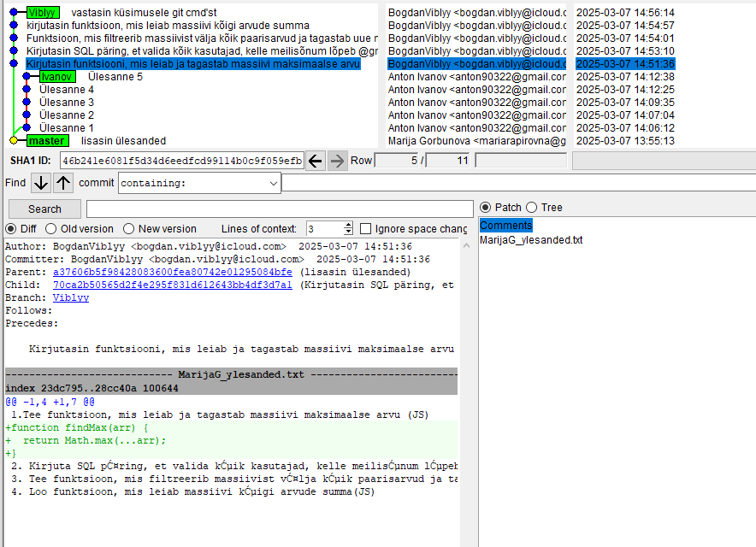
Task: Enable the Ignore space change checkbox
Action: (x=366, y=229)
